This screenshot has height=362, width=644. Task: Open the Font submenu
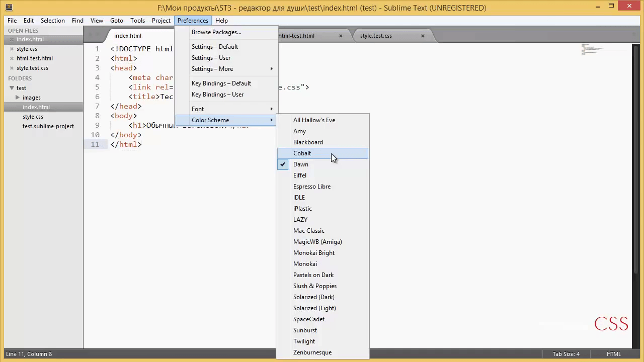226,109
